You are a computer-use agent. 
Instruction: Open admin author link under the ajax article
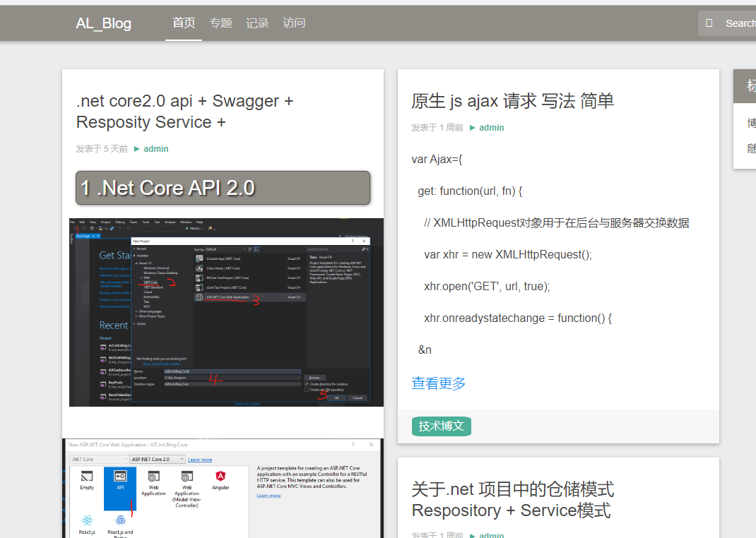click(491, 128)
